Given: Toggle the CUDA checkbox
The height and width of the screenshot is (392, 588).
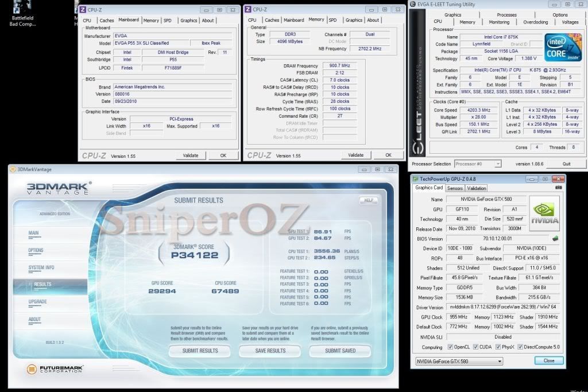Looking at the screenshot, I should (x=477, y=347).
